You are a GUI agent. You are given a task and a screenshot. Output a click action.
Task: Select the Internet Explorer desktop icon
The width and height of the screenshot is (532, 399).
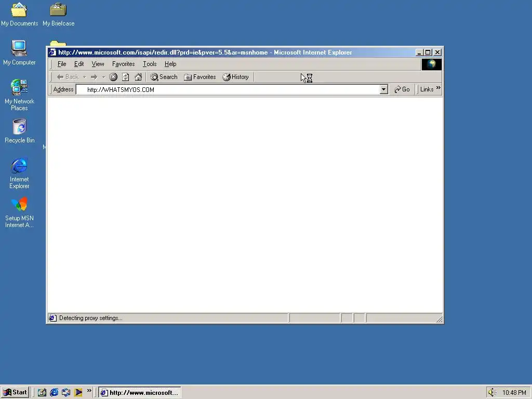point(19,173)
